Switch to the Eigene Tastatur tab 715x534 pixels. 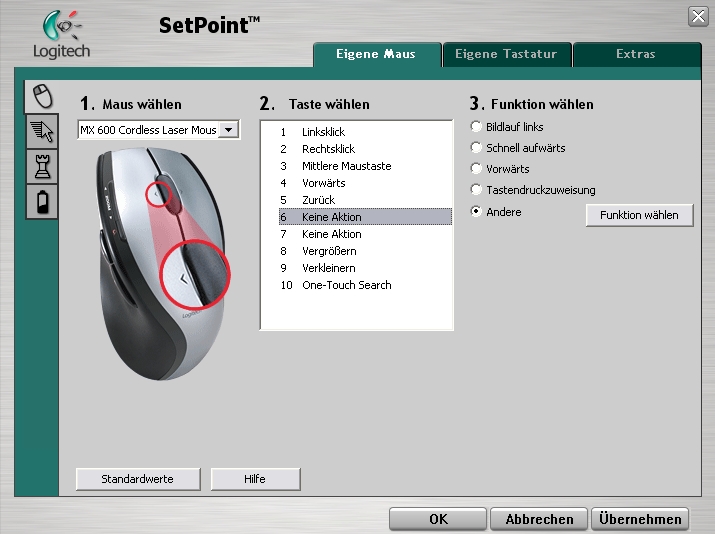coord(506,54)
